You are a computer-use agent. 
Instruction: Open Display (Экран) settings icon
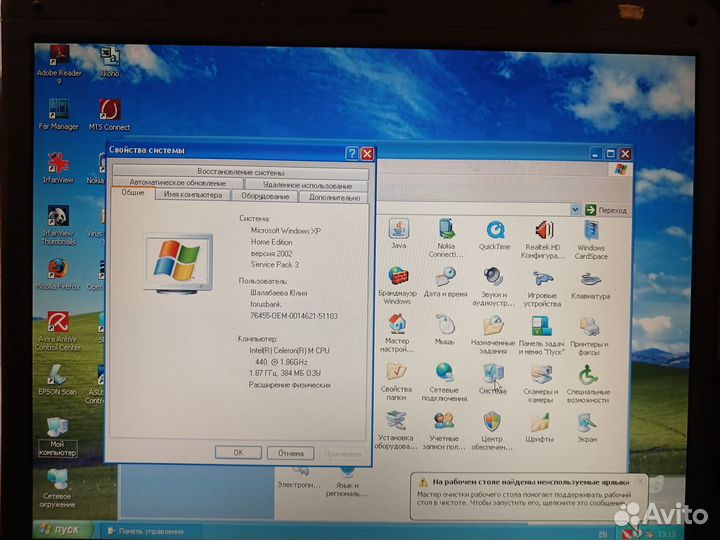tap(587, 428)
